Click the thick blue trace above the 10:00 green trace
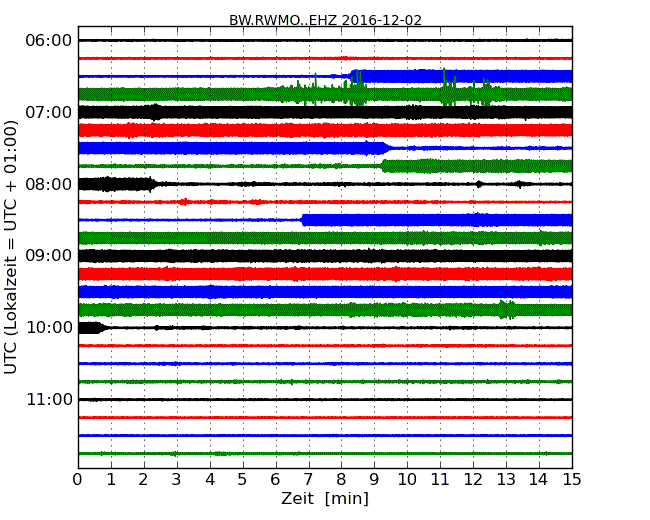The height and width of the screenshot is (520, 650). (x=325, y=292)
